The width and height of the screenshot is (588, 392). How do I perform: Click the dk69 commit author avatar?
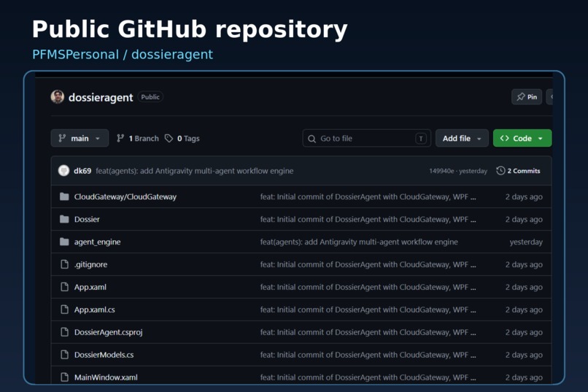tap(63, 171)
